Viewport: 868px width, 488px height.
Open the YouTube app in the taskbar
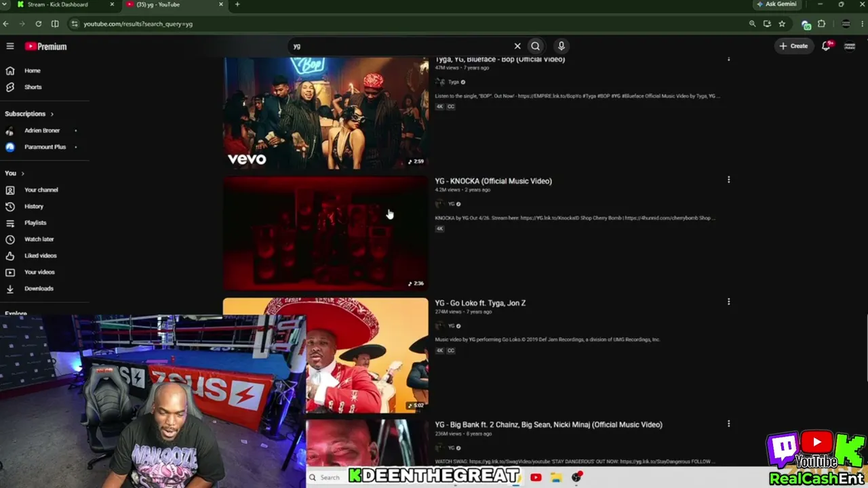click(x=536, y=477)
